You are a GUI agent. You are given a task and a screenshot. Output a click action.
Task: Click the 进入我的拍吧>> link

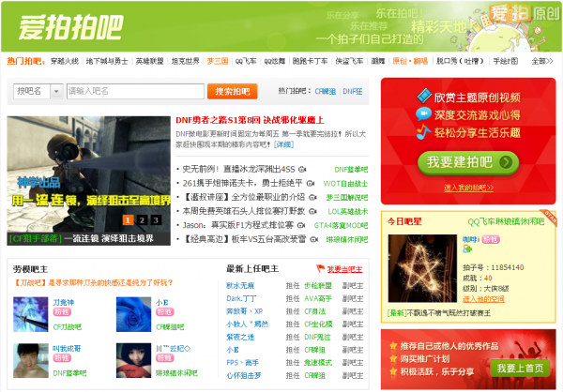tap(468, 188)
